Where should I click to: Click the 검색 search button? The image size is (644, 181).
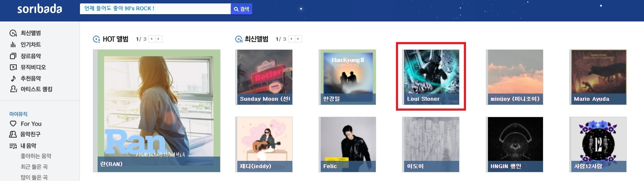[242, 9]
